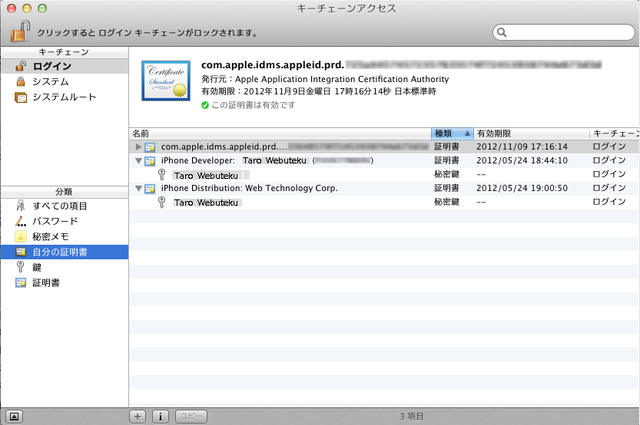
Task: Select Taro Webuteku key under iPhone Distribution
Action: point(206,202)
